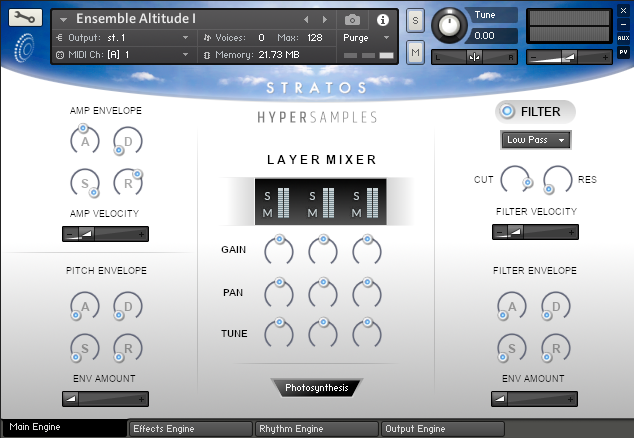
Task: Mute the second layer in Layer Mixer
Action: 312,213
